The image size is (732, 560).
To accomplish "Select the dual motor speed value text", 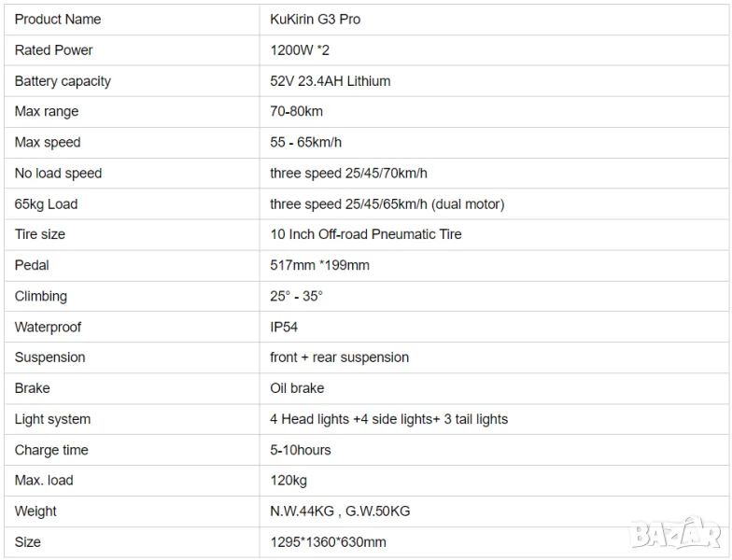I will 387,204.
